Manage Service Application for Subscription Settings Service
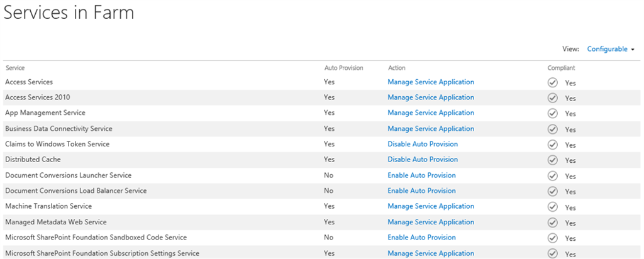Viewport: 644px width, 259px height. tap(431, 253)
